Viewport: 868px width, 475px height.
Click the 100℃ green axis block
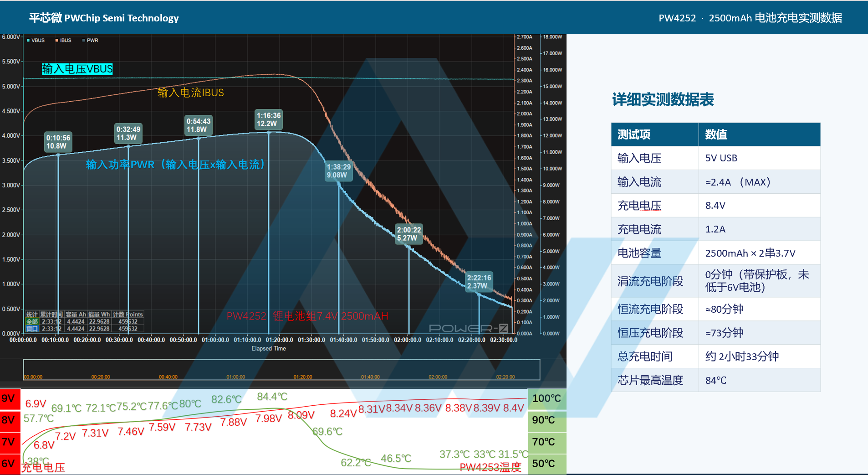coord(547,399)
